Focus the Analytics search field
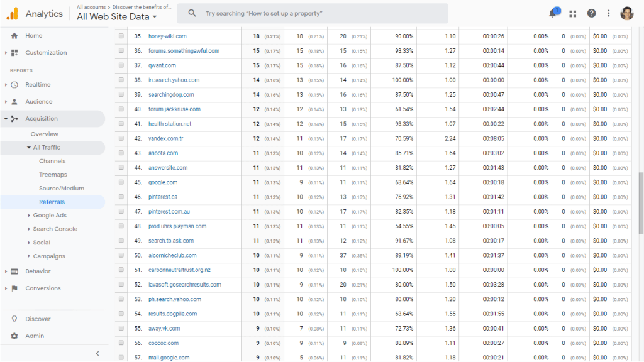The image size is (644, 362). point(313,14)
